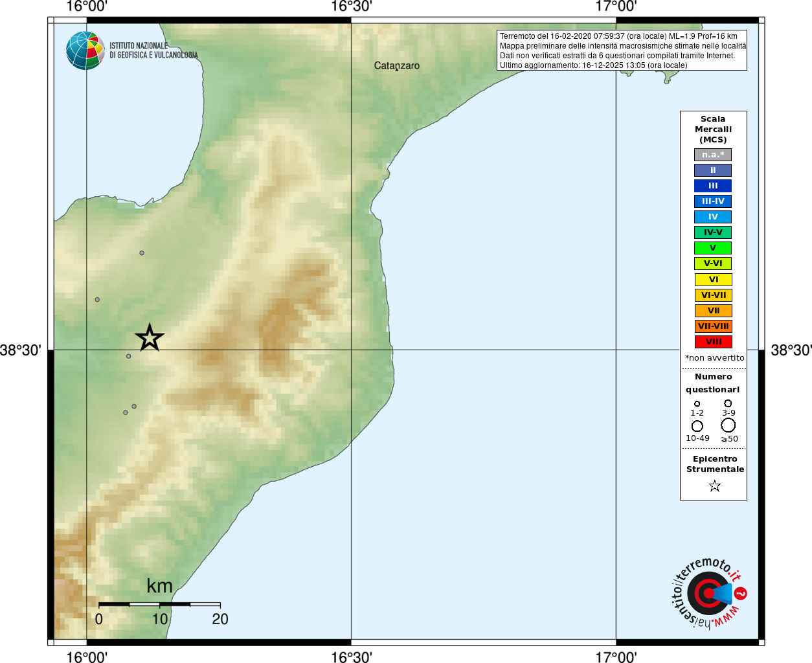Click the INGV globe logo

coord(85,51)
